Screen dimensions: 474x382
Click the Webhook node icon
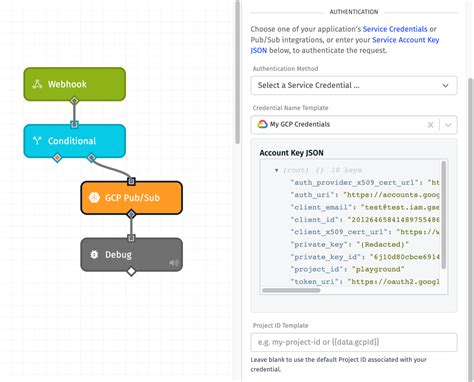pyautogui.click(x=37, y=84)
